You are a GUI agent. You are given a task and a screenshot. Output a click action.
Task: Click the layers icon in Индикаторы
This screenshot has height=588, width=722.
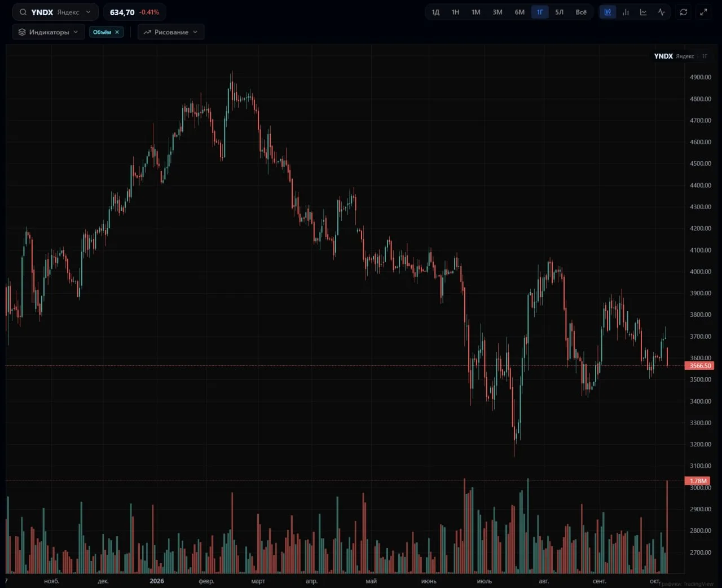click(x=22, y=32)
